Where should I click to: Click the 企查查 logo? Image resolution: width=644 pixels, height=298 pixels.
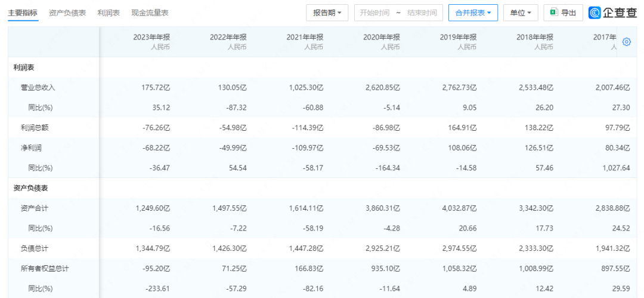pos(612,13)
